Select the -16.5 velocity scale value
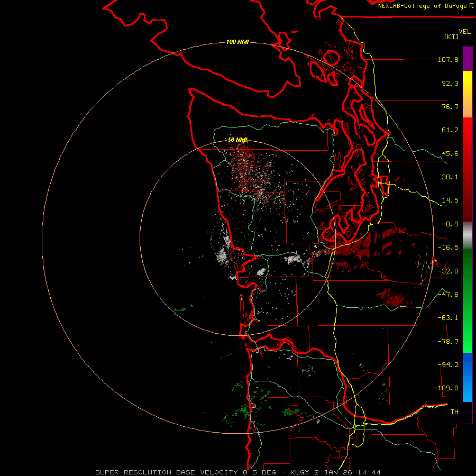The height and width of the screenshot is (476, 476). (x=448, y=248)
